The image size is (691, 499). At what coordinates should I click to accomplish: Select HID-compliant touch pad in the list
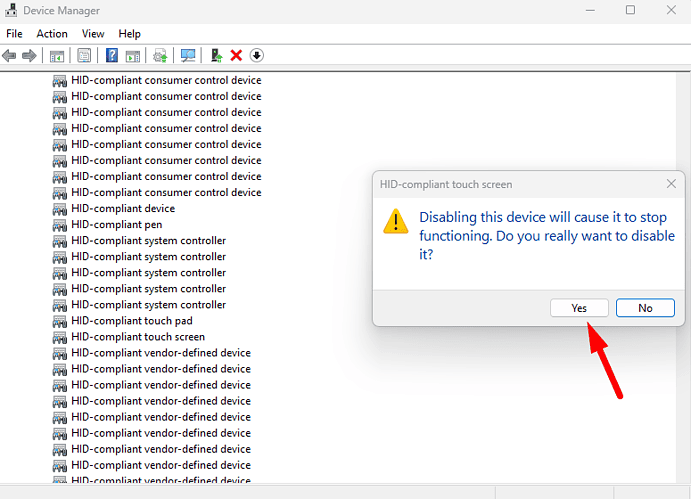coord(132,321)
